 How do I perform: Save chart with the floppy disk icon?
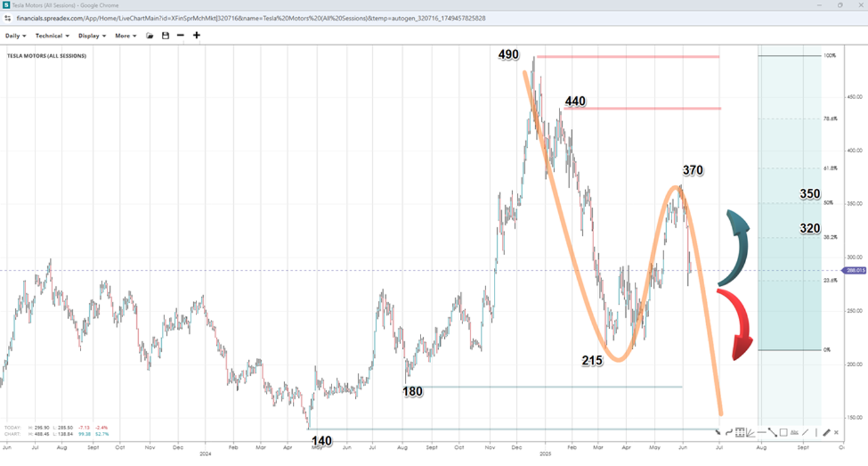[165, 35]
